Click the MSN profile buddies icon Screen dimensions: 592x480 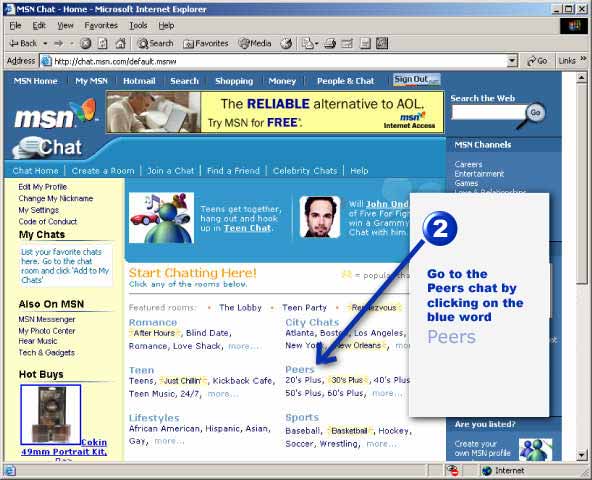[535, 449]
